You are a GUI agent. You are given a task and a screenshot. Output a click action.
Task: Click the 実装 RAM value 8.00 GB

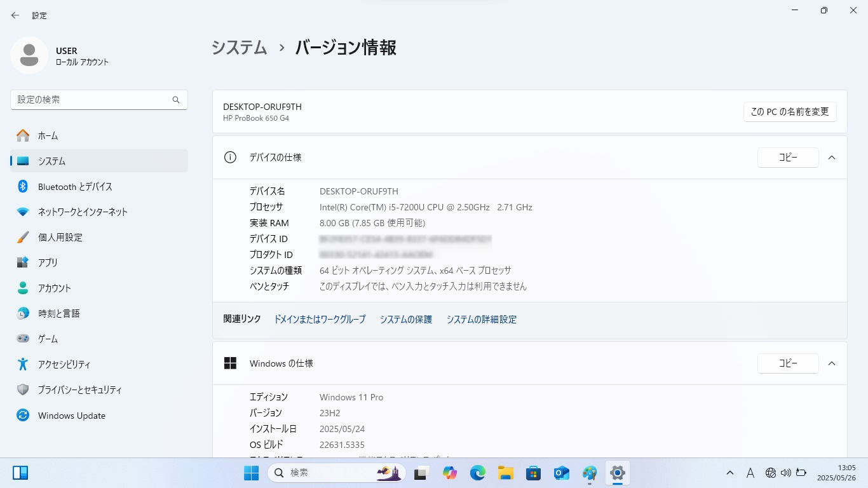coord(372,223)
